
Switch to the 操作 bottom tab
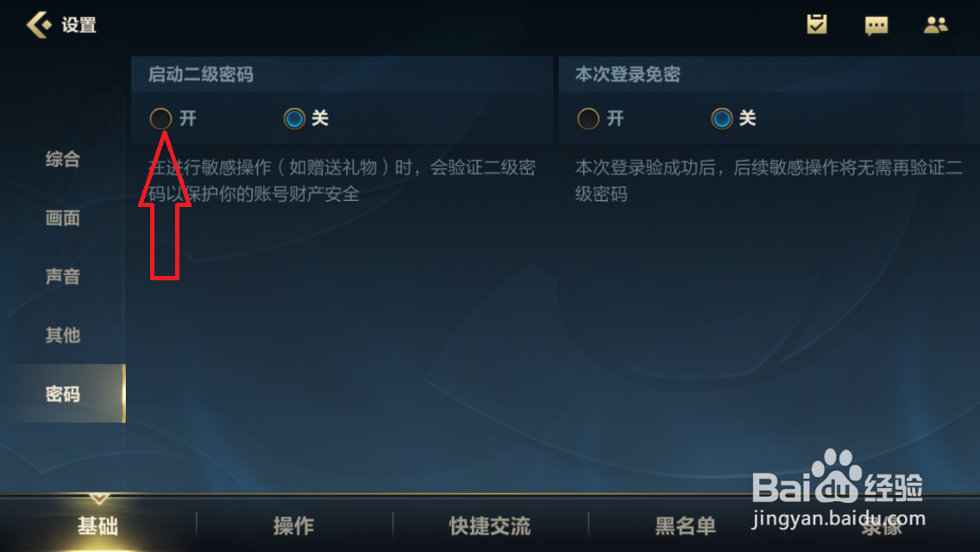click(x=294, y=526)
